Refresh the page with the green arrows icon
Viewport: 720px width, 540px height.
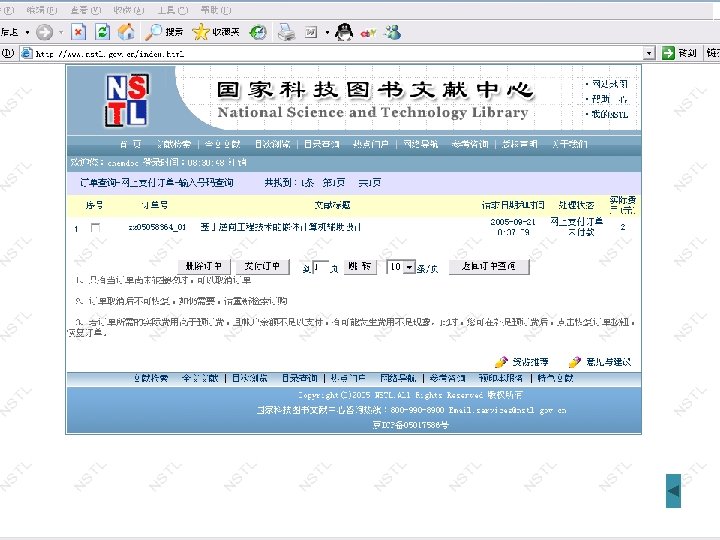102,32
